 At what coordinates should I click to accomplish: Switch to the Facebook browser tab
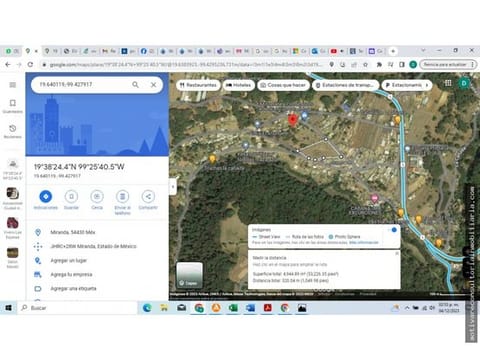click(147, 51)
